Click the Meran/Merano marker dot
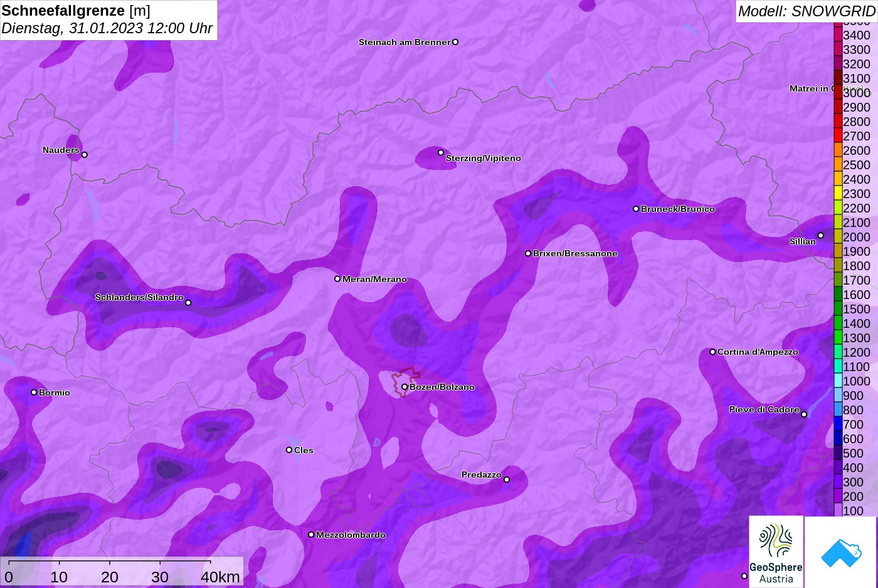Image resolution: width=878 pixels, height=588 pixels. (x=337, y=278)
